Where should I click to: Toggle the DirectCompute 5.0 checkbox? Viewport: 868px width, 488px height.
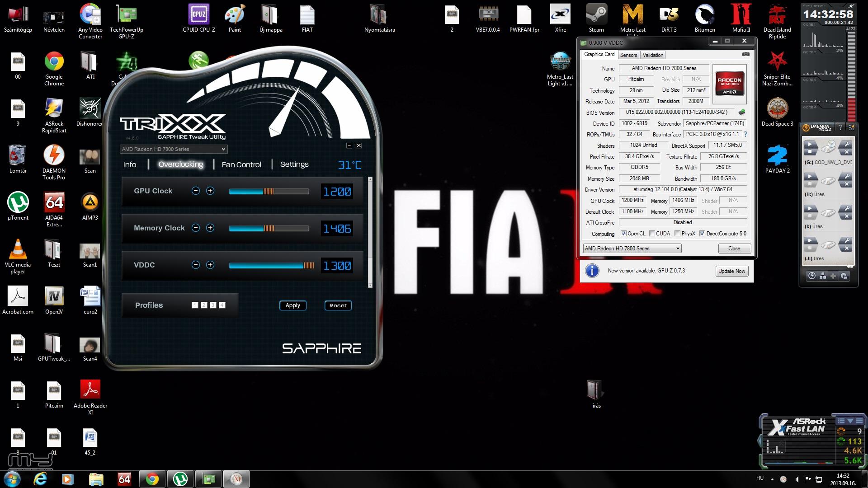(703, 234)
